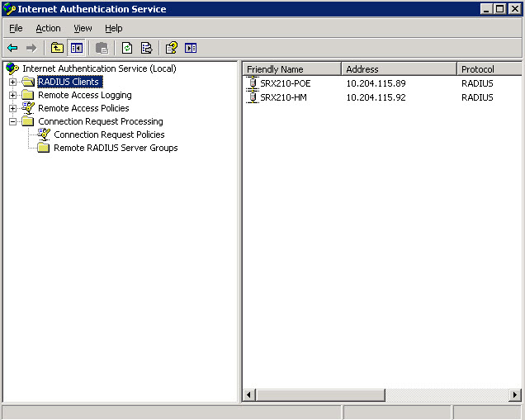This screenshot has width=525, height=420.
Task: Click the horizontal scrollbar track right of thumb
Action: (447, 395)
